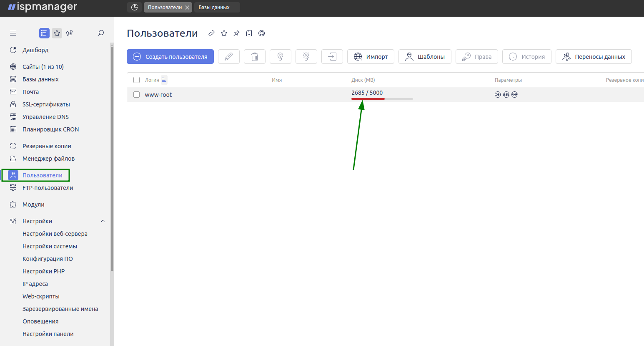Pin the Пользователи page
This screenshot has height=346, width=644.
(236, 33)
